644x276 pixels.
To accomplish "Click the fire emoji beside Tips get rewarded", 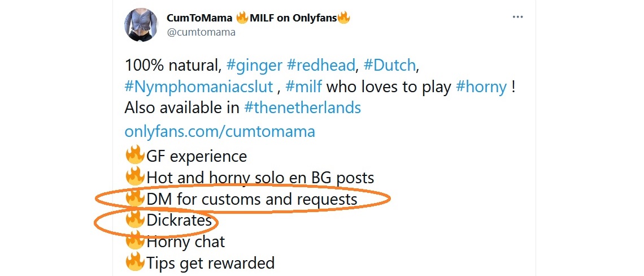I will [134, 262].
